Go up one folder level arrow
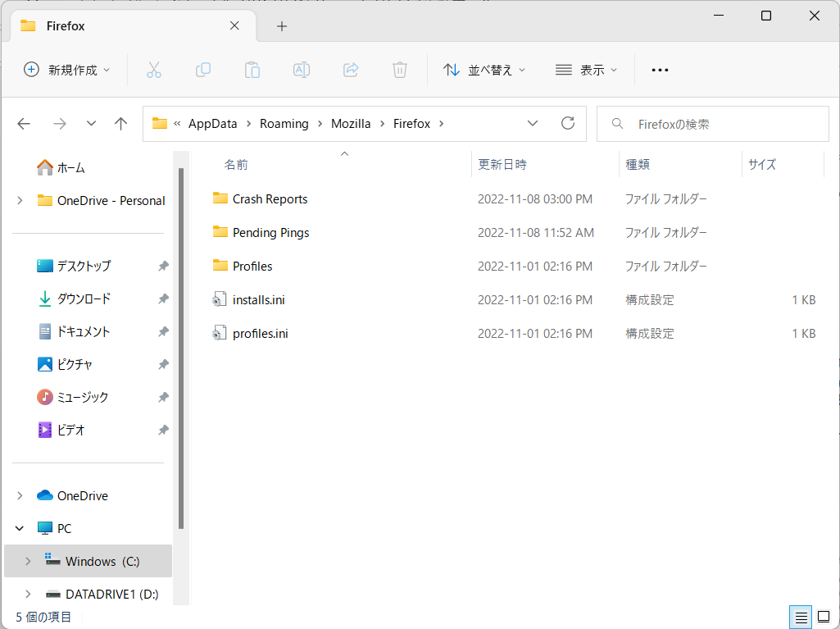Screen dimensions: 840x629 [121, 124]
